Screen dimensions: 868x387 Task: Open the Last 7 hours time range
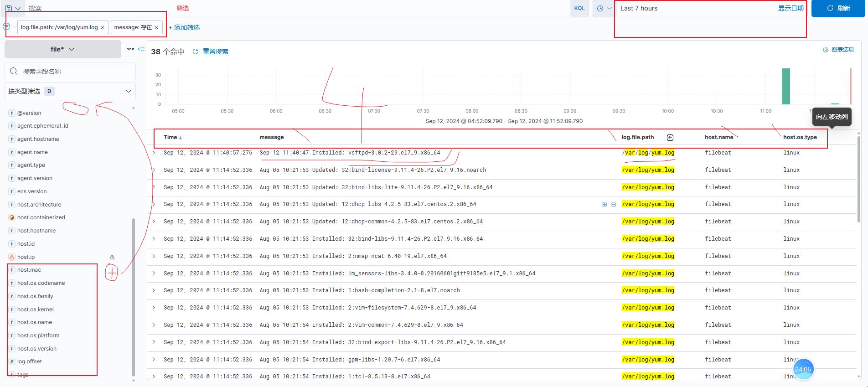639,8
